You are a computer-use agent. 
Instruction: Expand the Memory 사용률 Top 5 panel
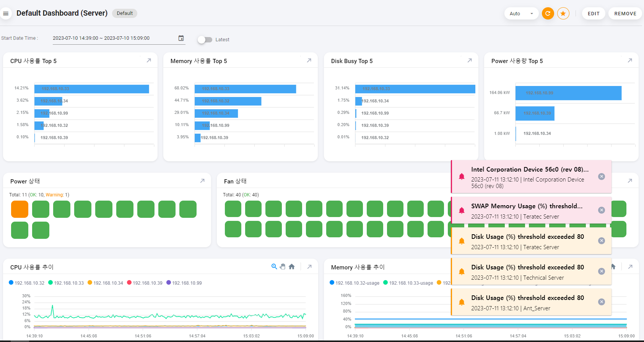pyautogui.click(x=309, y=60)
